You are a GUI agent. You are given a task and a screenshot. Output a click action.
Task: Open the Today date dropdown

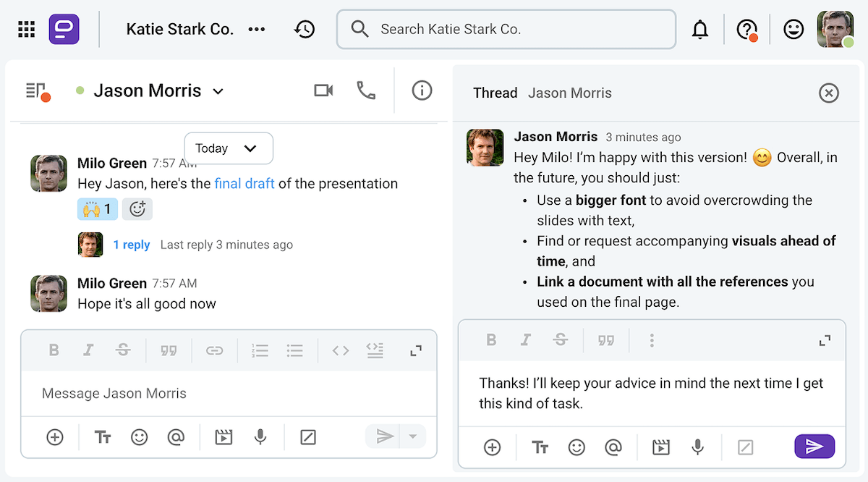click(229, 148)
